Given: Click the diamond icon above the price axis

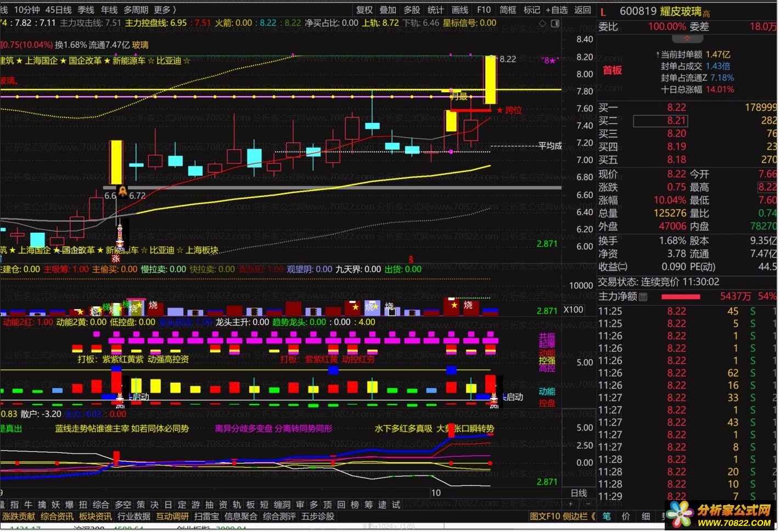Looking at the screenshot, I should (x=542, y=24).
